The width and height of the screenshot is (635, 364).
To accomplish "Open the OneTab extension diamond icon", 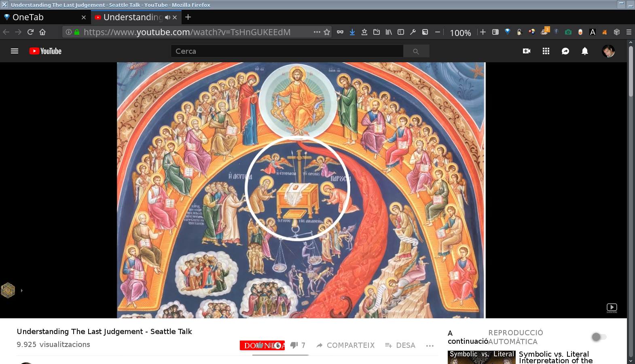I will pos(508,32).
